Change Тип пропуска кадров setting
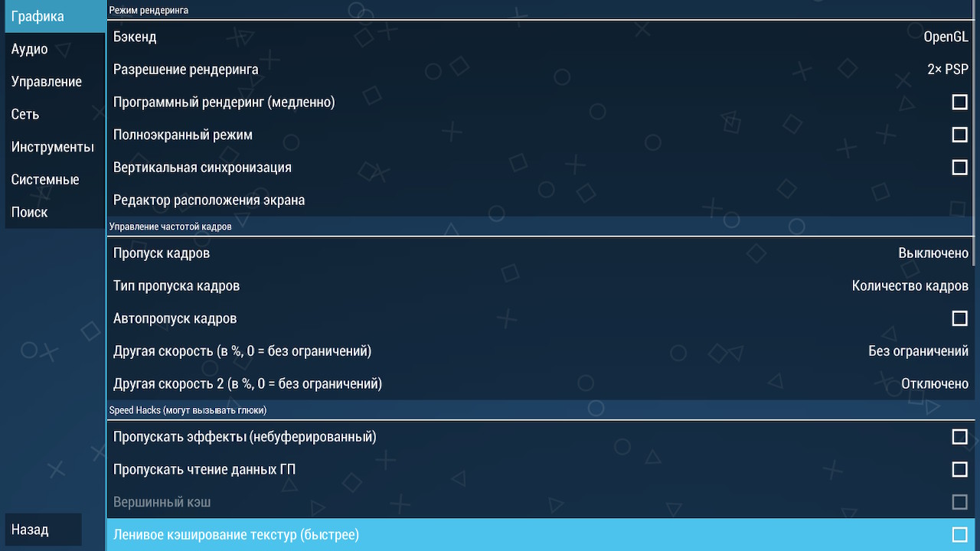The image size is (980, 551). [541, 286]
